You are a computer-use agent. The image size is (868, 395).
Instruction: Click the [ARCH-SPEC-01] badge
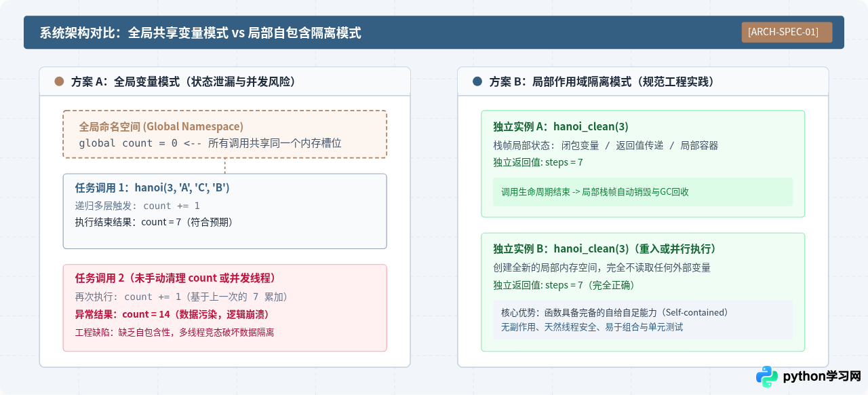coord(787,32)
